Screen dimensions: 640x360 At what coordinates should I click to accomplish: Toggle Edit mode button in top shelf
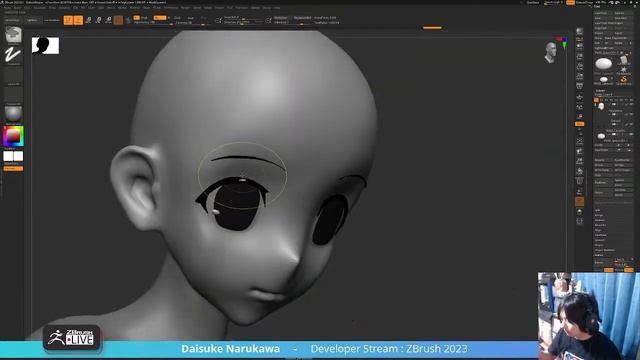coord(68,20)
